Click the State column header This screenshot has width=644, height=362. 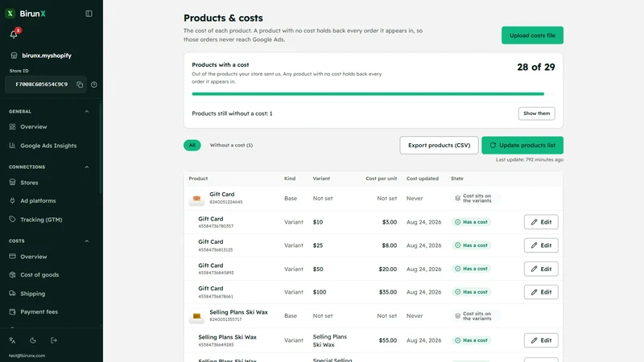457,179
